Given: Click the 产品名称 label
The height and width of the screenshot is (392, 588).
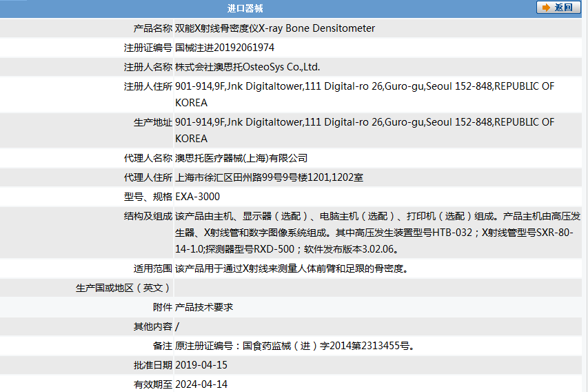Looking at the screenshot, I should 152,28.
